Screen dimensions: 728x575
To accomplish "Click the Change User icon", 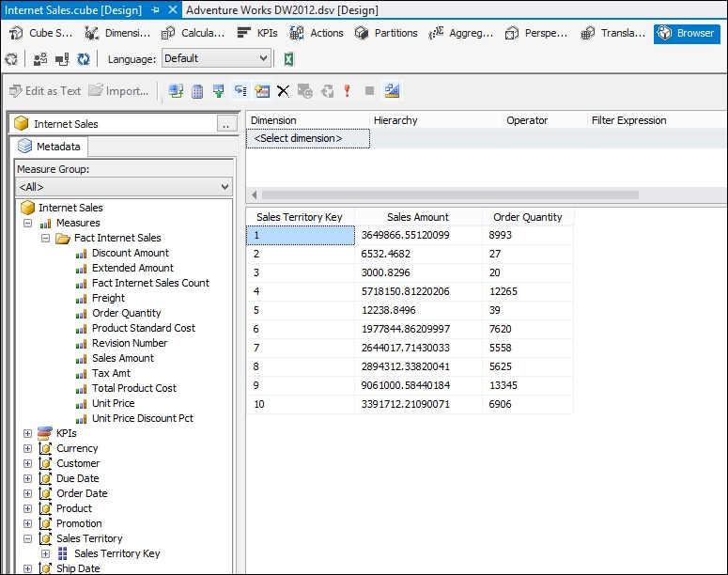I will coord(40,59).
